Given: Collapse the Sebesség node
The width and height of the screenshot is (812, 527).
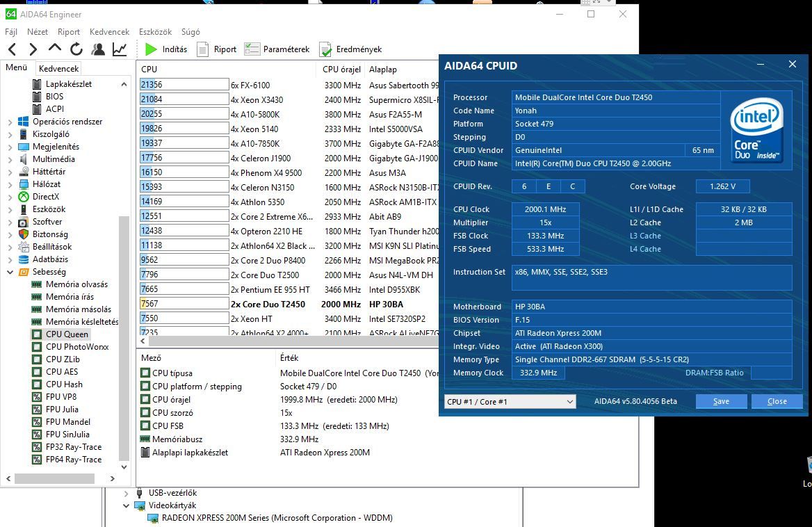Looking at the screenshot, I should (x=10, y=272).
